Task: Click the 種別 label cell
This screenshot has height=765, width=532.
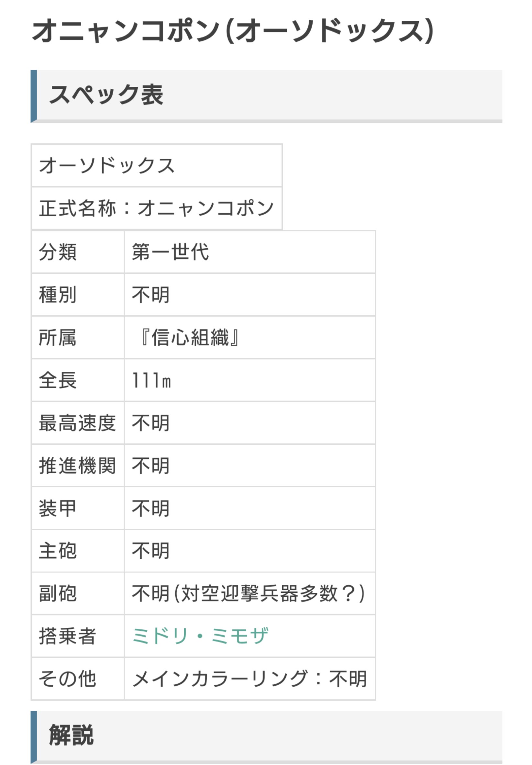Action: point(78,295)
